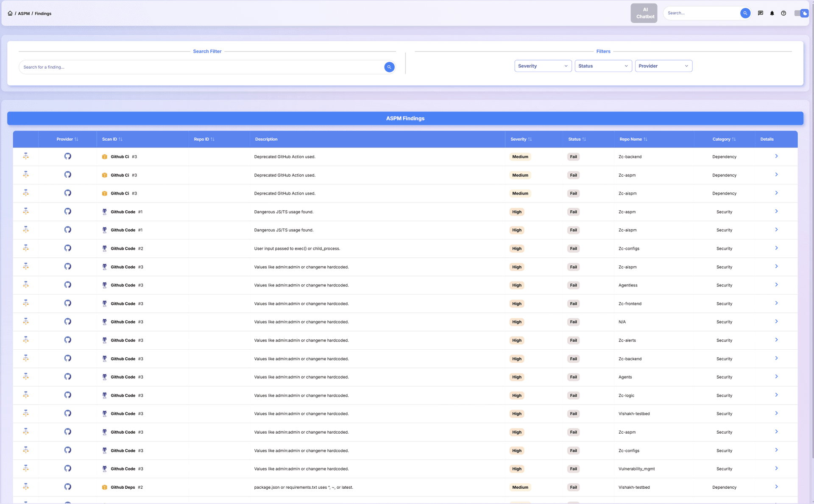Click the hierarchy icon in the Vulnerability_mgmt row
The height and width of the screenshot is (504, 814).
[26, 468]
